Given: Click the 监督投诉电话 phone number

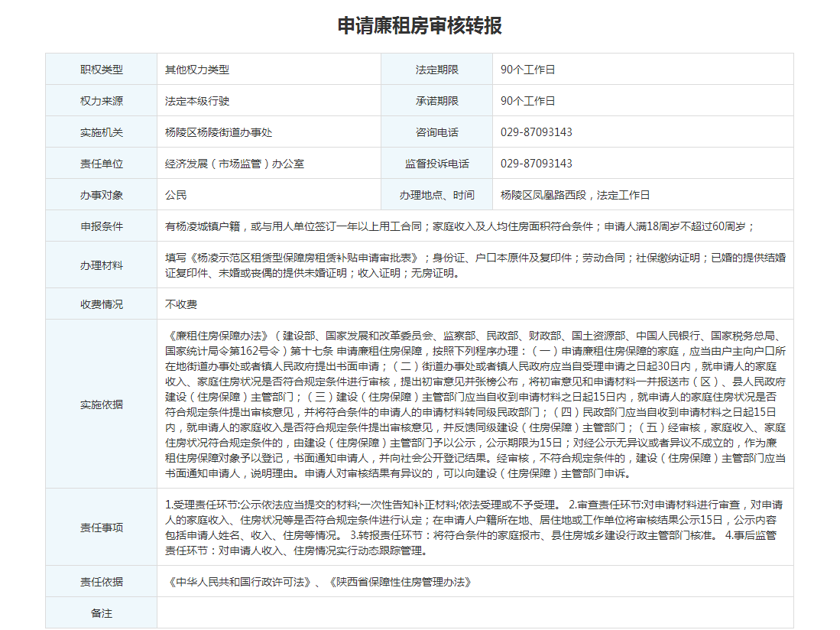Looking at the screenshot, I should [x=537, y=164].
